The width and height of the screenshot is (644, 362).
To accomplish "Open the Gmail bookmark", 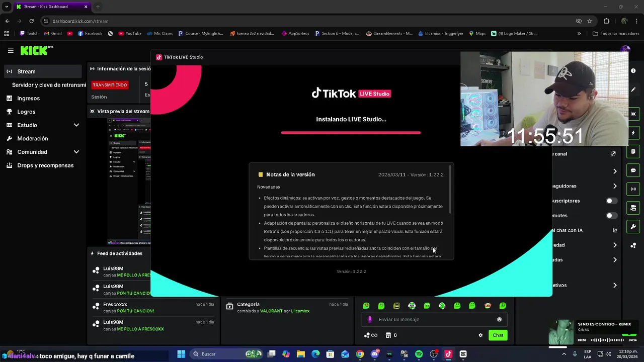I will [53, 34].
